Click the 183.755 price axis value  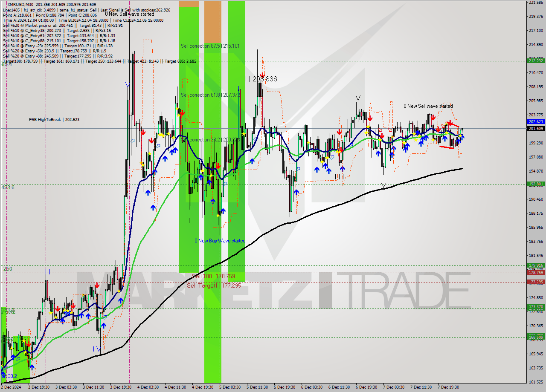click(x=535, y=242)
